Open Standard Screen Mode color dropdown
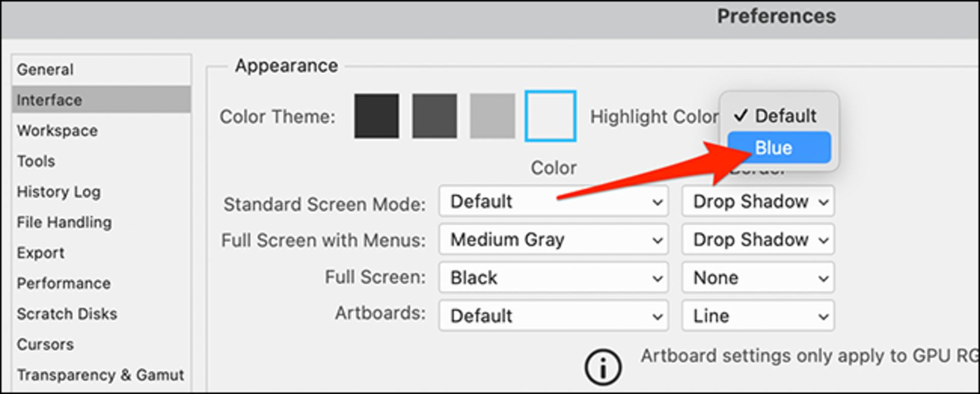The image size is (980, 394). (553, 202)
